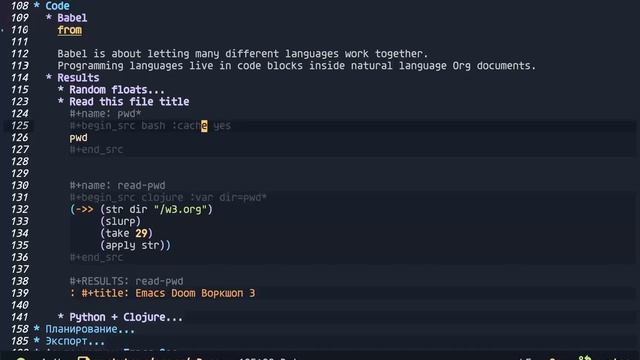Click "#+end_src" on line 136

[96, 258]
